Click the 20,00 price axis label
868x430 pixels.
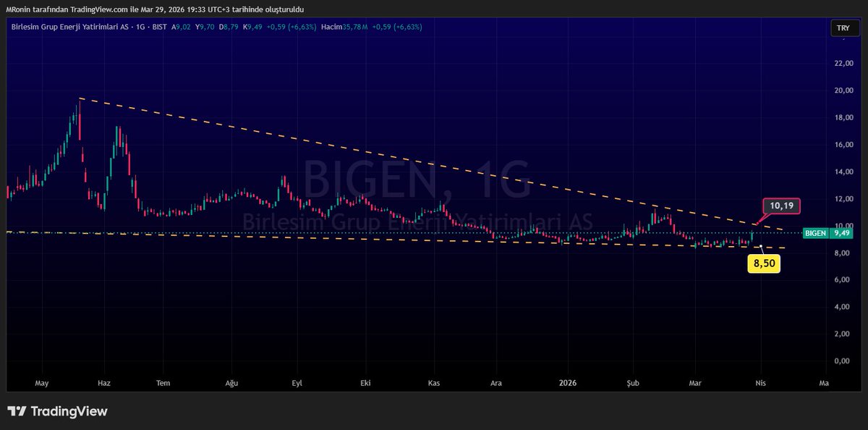pyautogui.click(x=843, y=90)
